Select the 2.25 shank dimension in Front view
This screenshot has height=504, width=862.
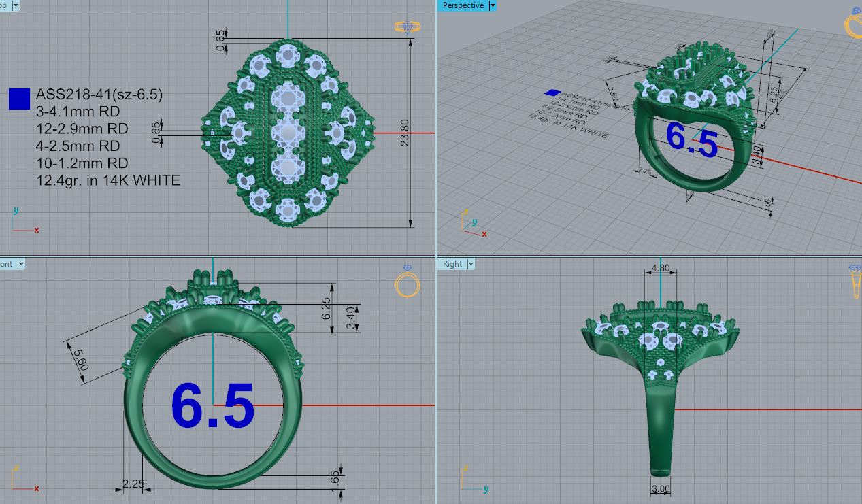point(133,484)
